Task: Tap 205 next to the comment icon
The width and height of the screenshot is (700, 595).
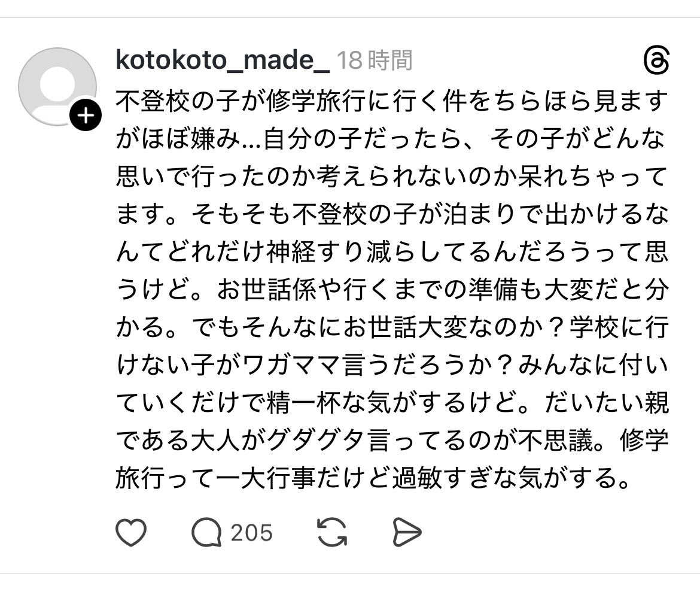Action: tap(251, 530)
